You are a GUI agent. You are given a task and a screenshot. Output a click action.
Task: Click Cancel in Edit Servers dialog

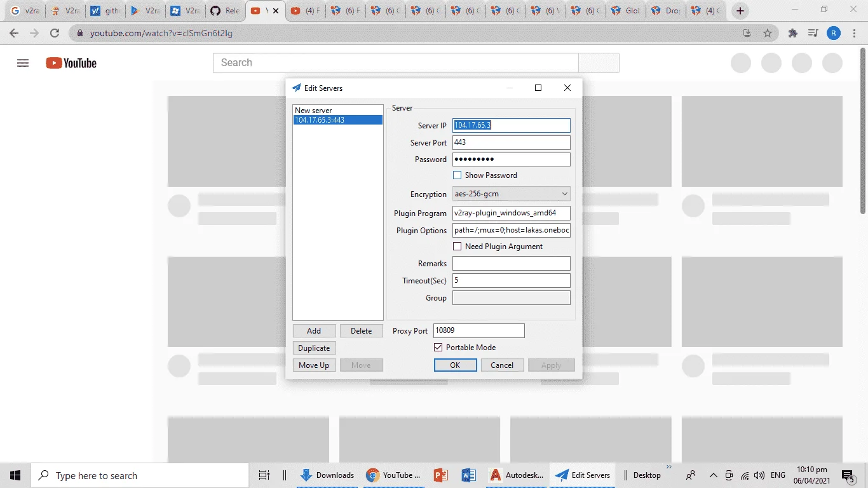(502, 365)
